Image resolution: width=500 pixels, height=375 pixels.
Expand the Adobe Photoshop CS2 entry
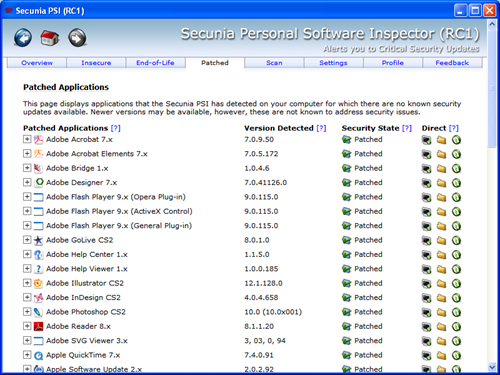click(x=27, y=311)
